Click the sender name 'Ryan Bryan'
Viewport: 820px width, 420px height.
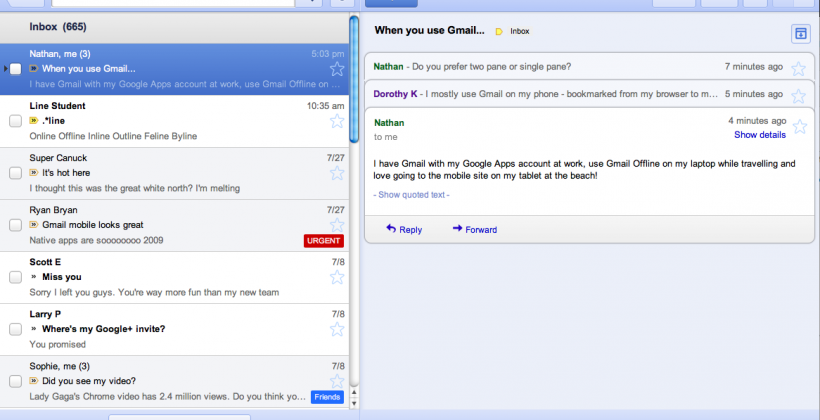click(53, 210)
